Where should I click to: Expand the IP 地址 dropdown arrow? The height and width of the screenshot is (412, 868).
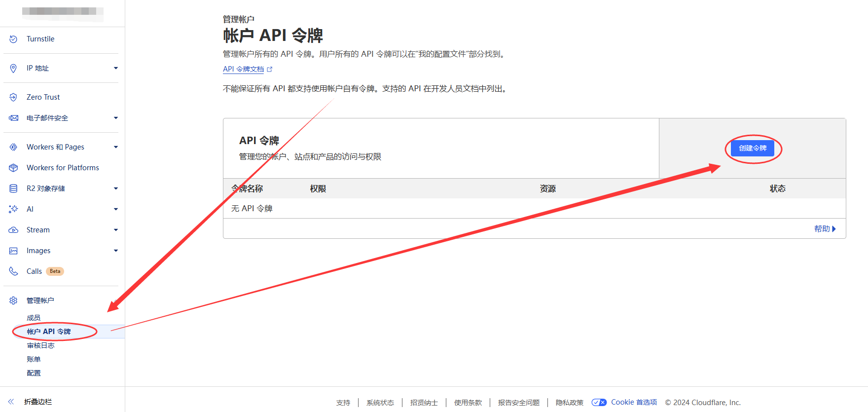[116, 68]
